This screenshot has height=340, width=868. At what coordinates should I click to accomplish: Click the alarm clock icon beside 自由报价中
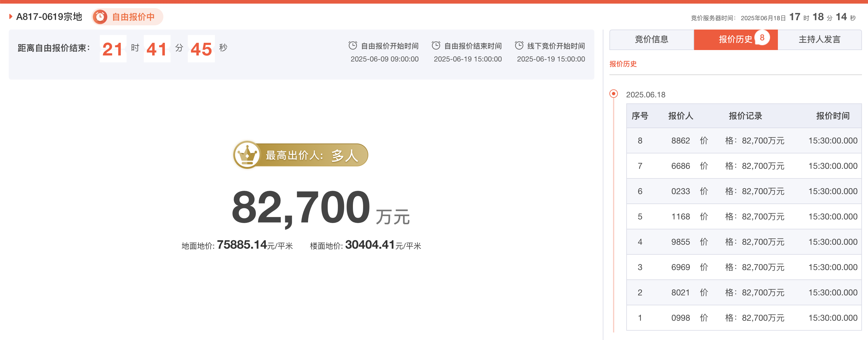(x=100, y=17)
